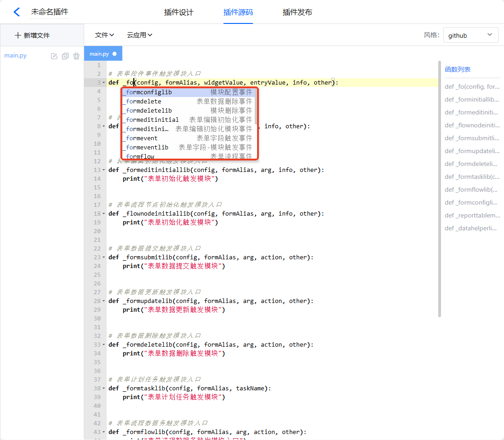Collapse the code fold arrow at line 3
Screen dimensions: 504x440
[103, 83]
